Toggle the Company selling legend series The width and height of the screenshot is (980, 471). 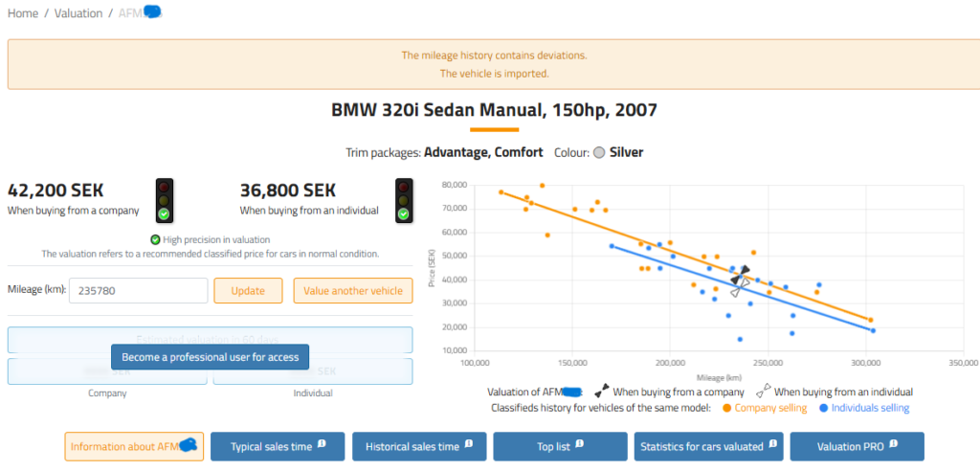[x=764, y=408]
